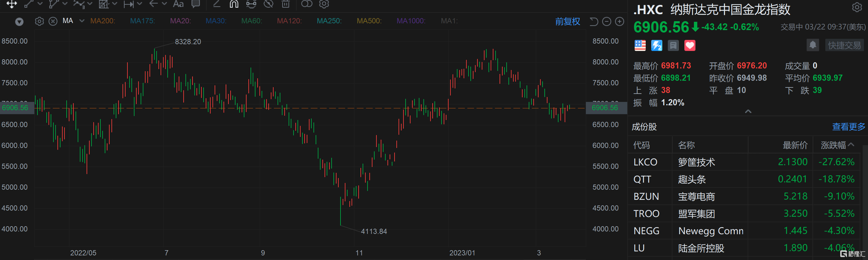Click the overlapping circles compare icon
The height and width of the screenshot is (260, 868).
point(307,4)
